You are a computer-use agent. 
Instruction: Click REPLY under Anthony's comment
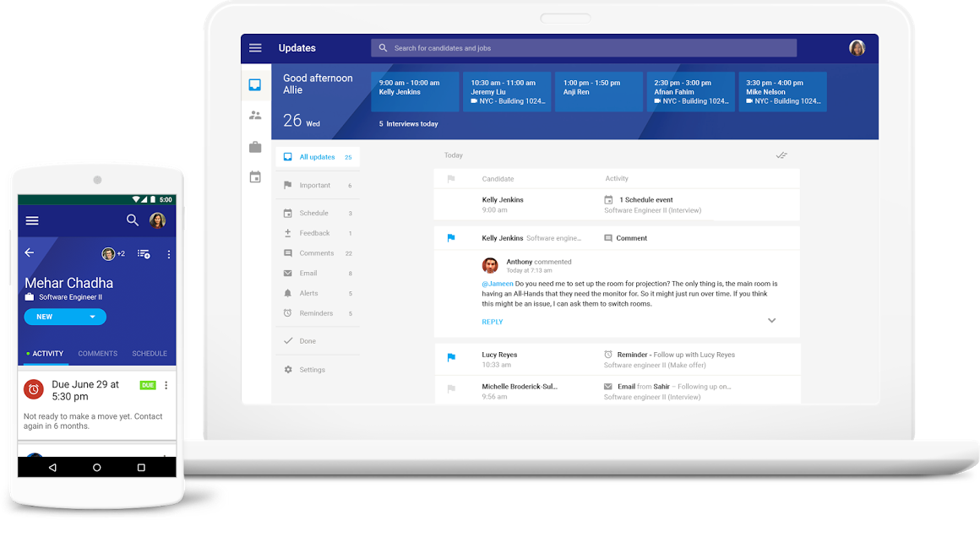click(x=493, y=323)
